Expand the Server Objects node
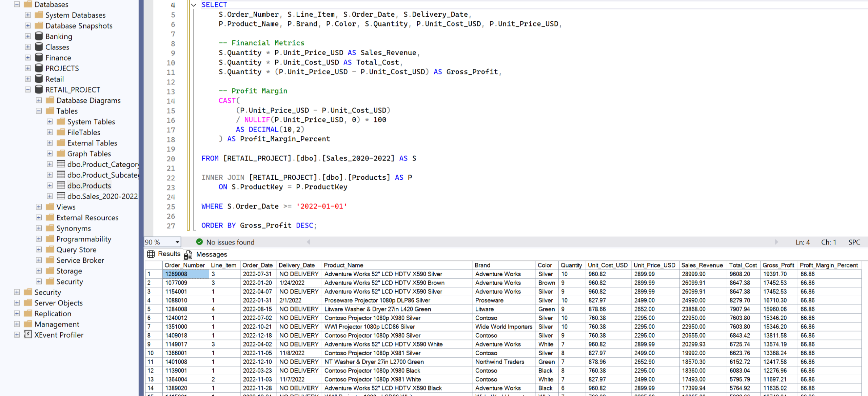The image size is (868, 396). [17, 303]
